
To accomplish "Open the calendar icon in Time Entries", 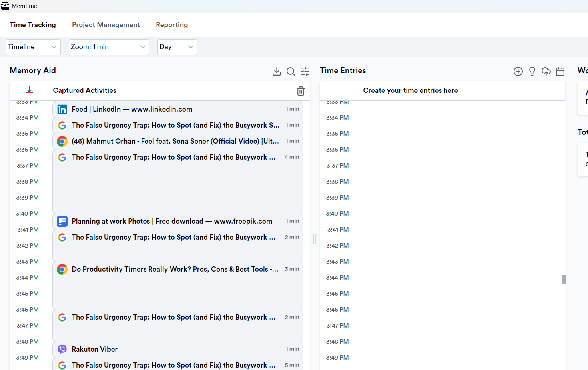I will 560,71.
